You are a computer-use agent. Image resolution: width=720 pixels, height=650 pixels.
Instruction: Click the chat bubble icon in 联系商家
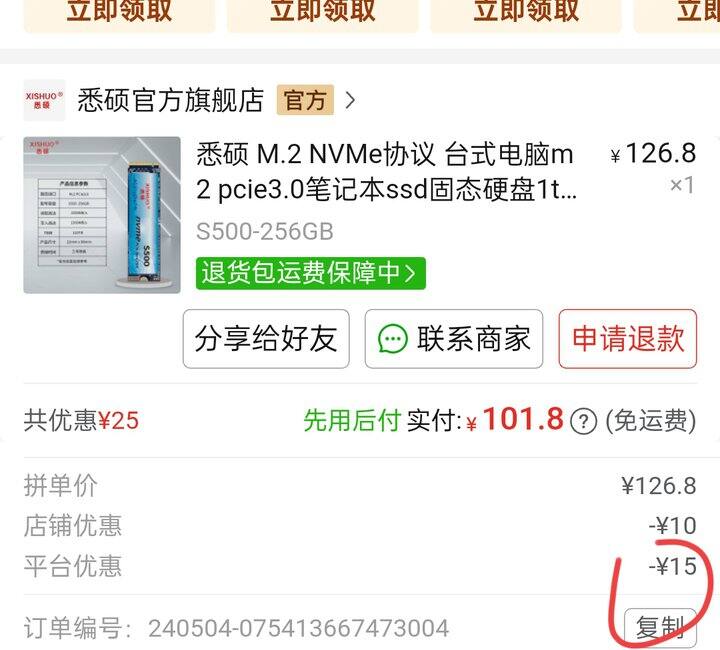(392, 339)
